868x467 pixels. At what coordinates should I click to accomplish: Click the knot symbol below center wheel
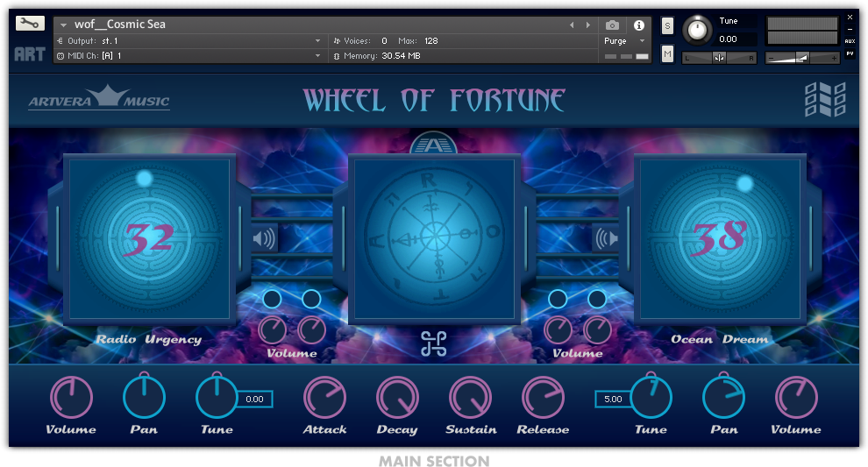(x=433, y=343)
